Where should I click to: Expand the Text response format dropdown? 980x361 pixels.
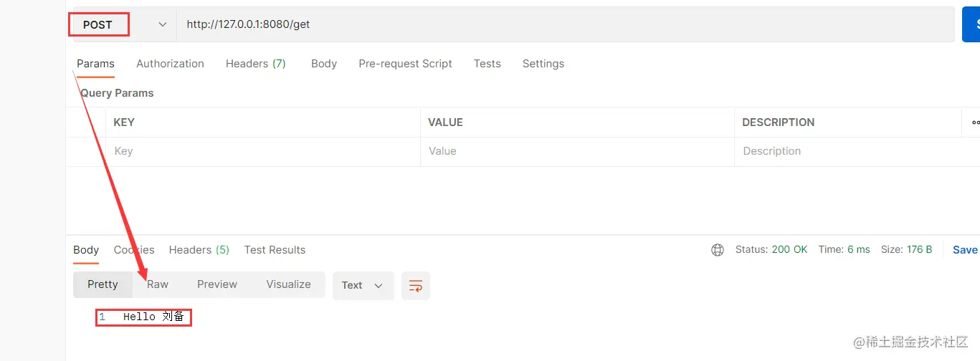[x=363, y=285]
